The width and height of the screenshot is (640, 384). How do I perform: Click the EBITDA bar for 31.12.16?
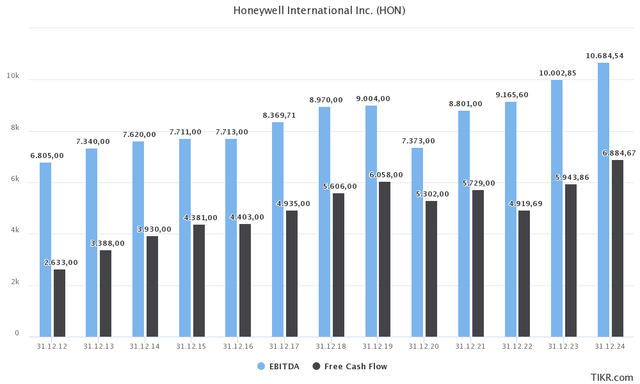231,238
